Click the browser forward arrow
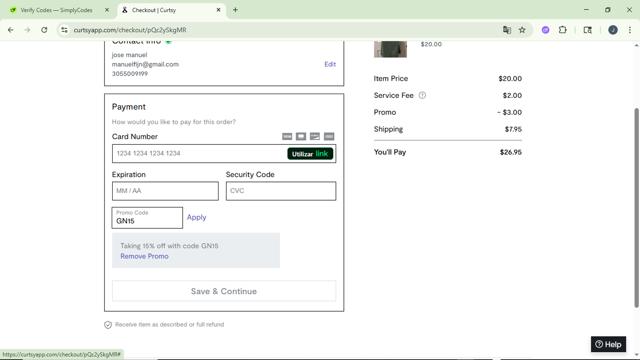The image size is (640, 360). pyautogui.click(x=27, y=30)
